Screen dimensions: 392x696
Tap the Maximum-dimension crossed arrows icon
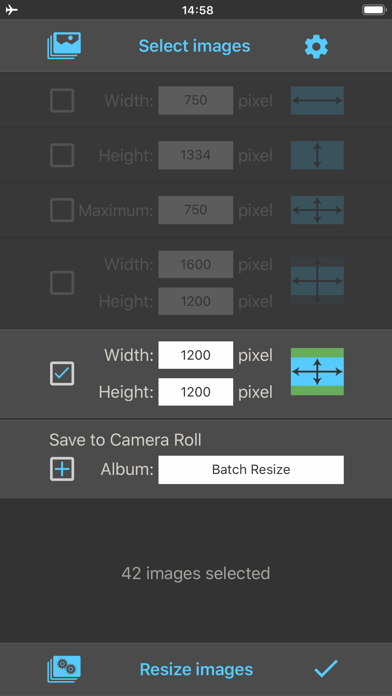317,210
